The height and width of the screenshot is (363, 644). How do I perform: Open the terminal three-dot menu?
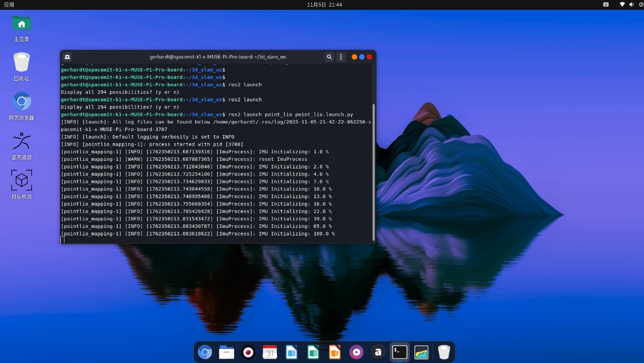[x=341, y=57]
